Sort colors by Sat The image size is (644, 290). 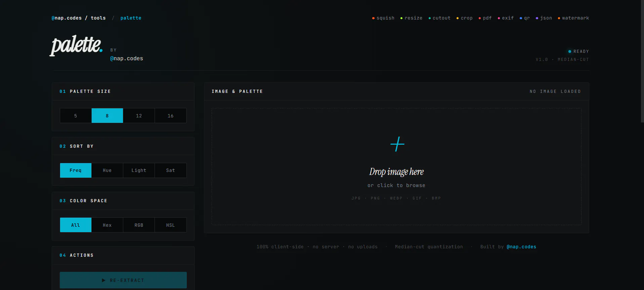171,171
